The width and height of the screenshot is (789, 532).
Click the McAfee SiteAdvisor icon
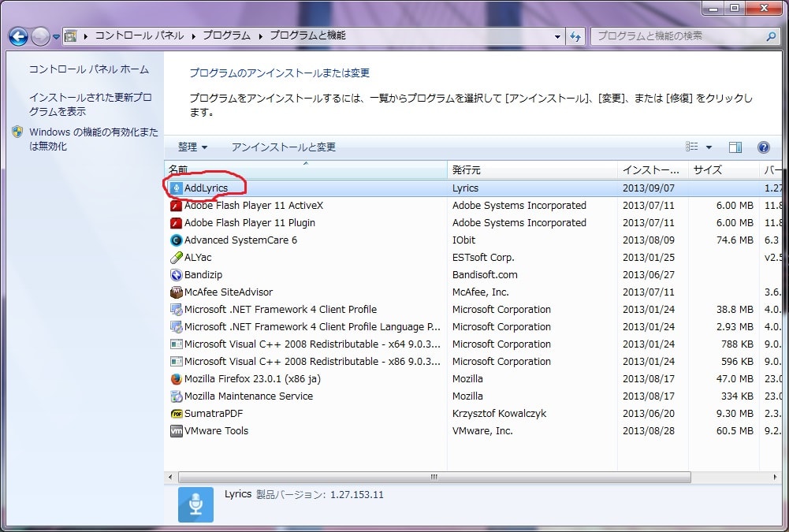tap(176, 292)
